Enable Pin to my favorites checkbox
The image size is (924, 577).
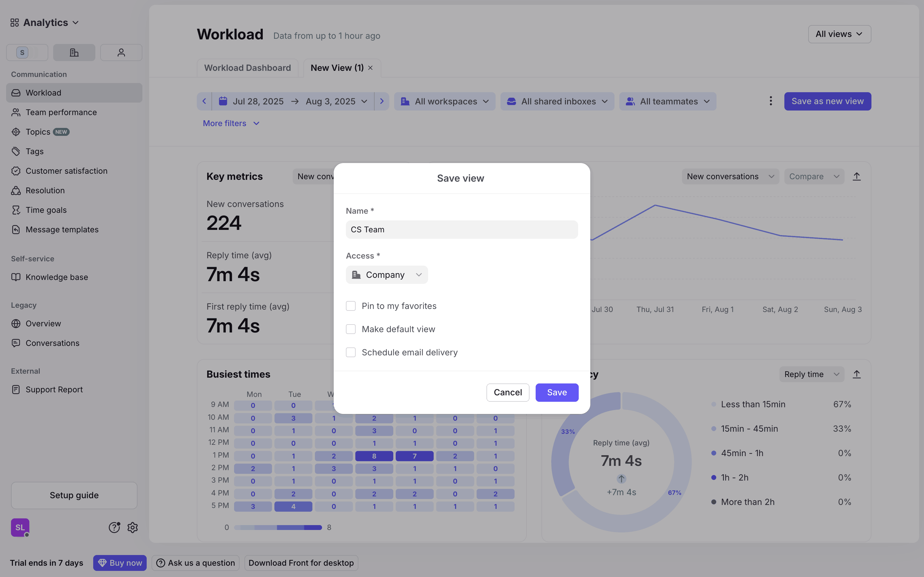350,306
